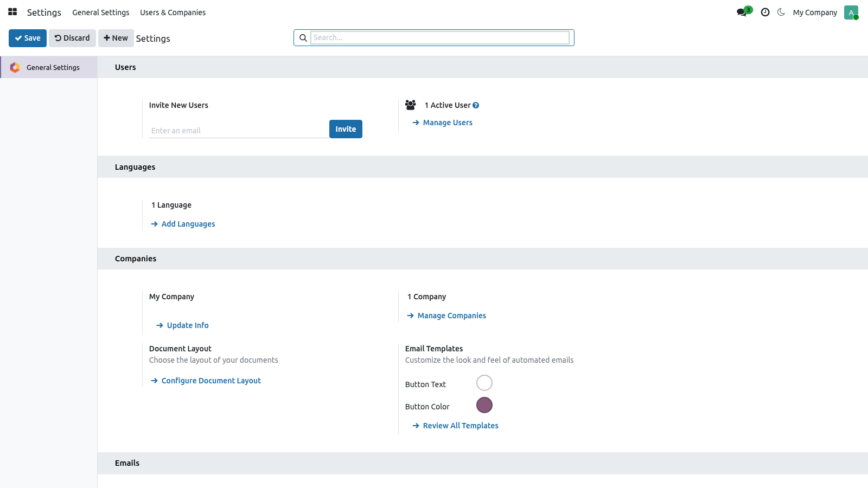Screen dimensions: 868x488
Task: Pick the Button Color purple swatch
Action: [484, 405]
